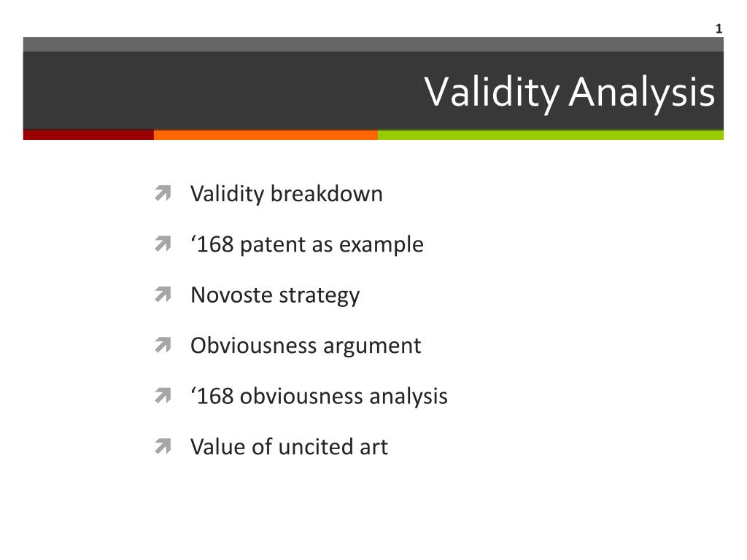Click the light gray strip above the title
The height and width of the screenshot is (560, 747).
coord(373,44)
